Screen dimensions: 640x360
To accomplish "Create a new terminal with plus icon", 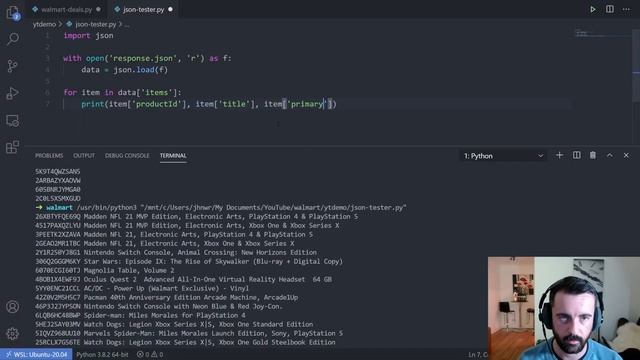I will [x=559, y=156].
